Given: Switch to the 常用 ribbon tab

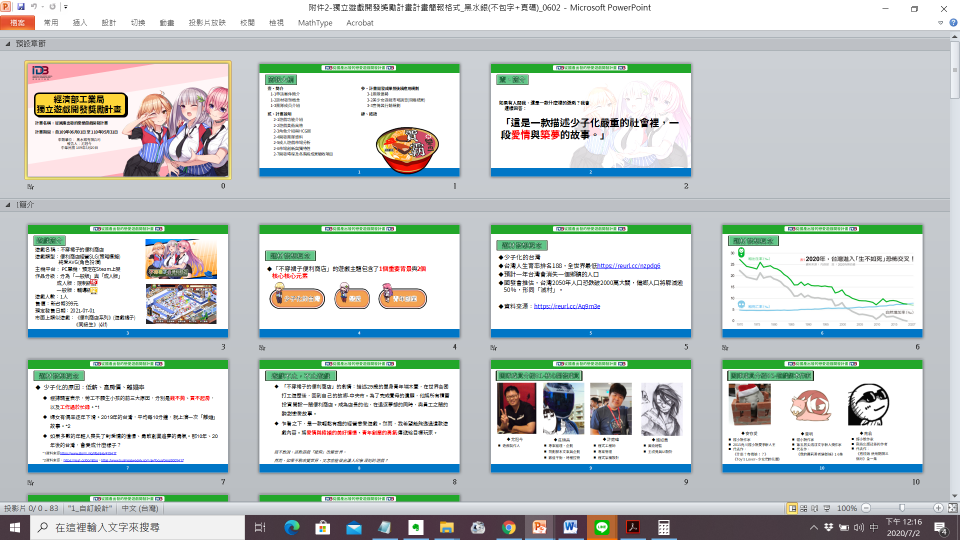Looking at the screenshot, I should [51, 23].
